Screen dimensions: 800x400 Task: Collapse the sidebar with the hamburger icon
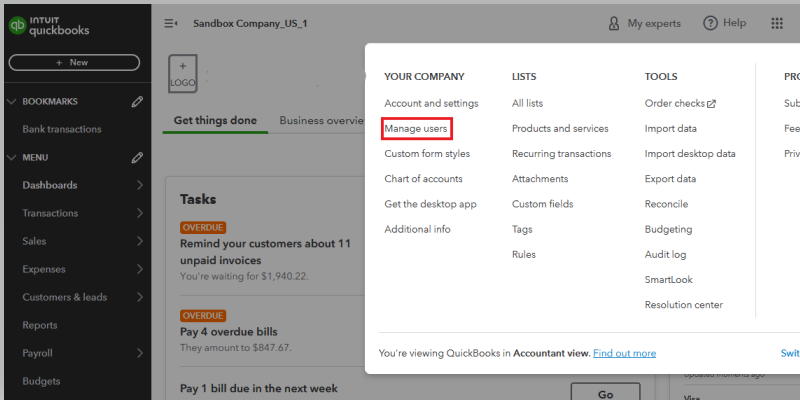[171, 23]
